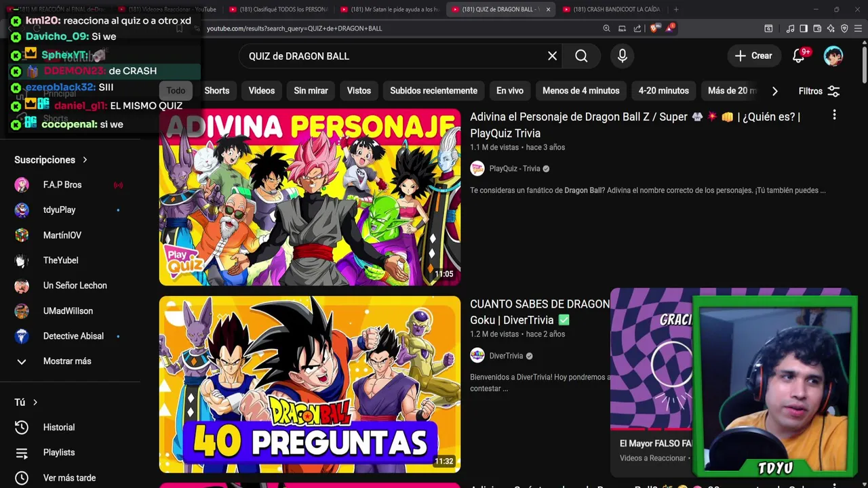Image resolution: width=868 pixels, height=488 pixels.
Task: Click the F.A.P Bros channel avatar
Action: click(x=22, y=185)
